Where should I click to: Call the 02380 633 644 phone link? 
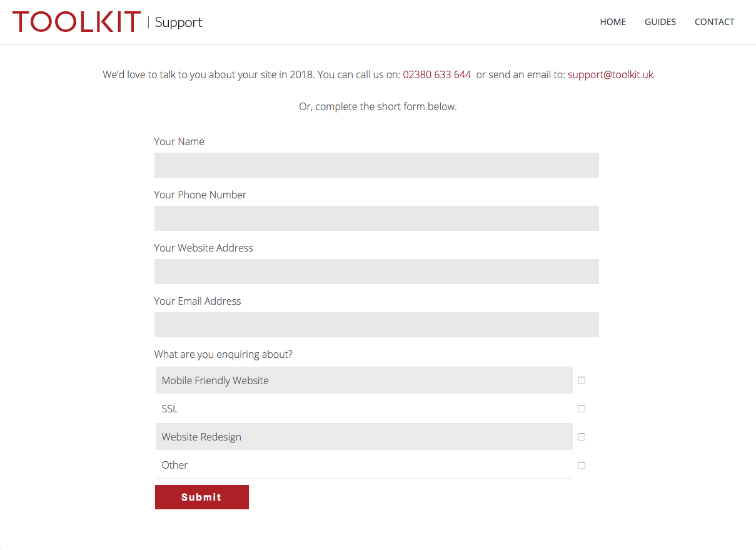pyautogui.click(x=436, y=74)
